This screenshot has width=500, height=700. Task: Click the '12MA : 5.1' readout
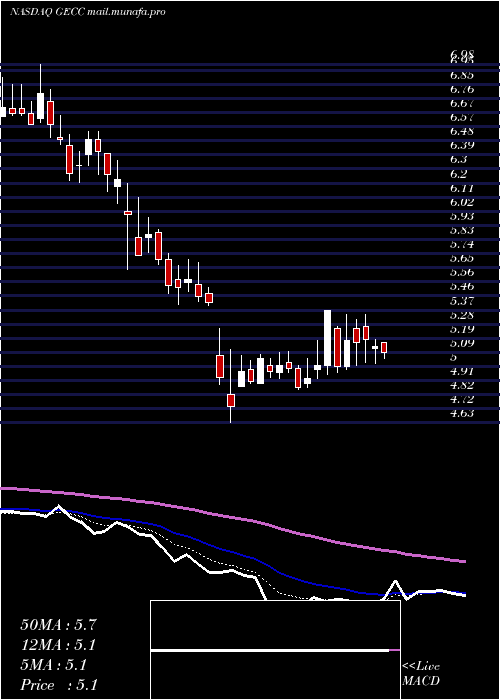58,645
